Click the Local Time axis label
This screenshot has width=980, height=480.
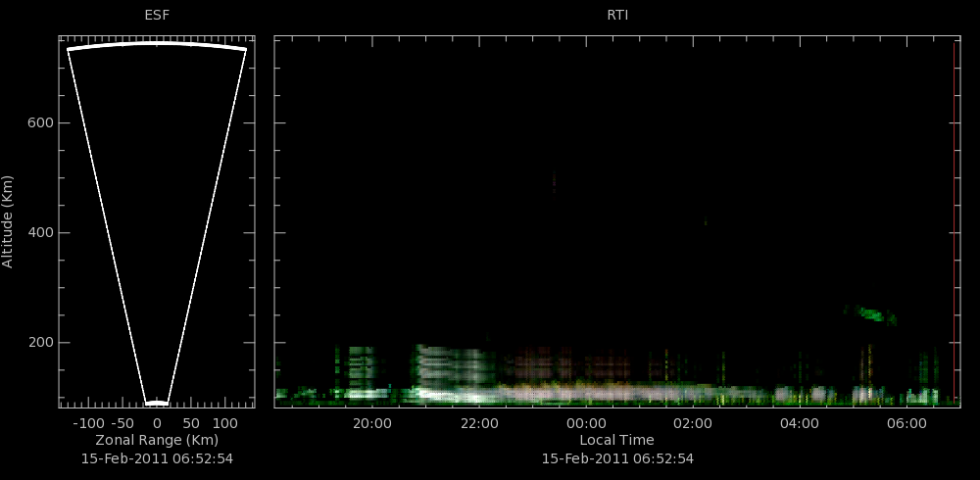pyautogui.click(x=616, y=440)
